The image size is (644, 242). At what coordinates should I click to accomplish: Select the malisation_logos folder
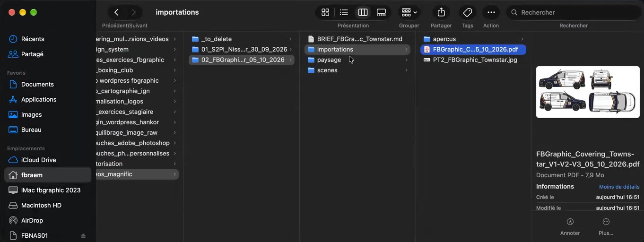tap(138, 101)
